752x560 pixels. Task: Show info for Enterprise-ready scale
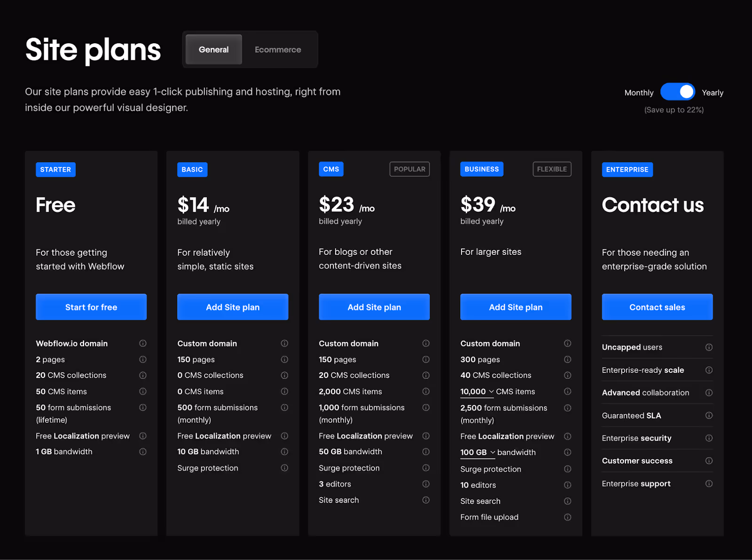709,370
